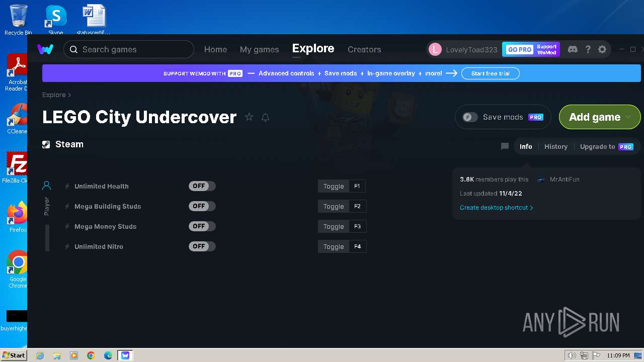Launch Internet Explorer from taskbar

coord(40,355)
